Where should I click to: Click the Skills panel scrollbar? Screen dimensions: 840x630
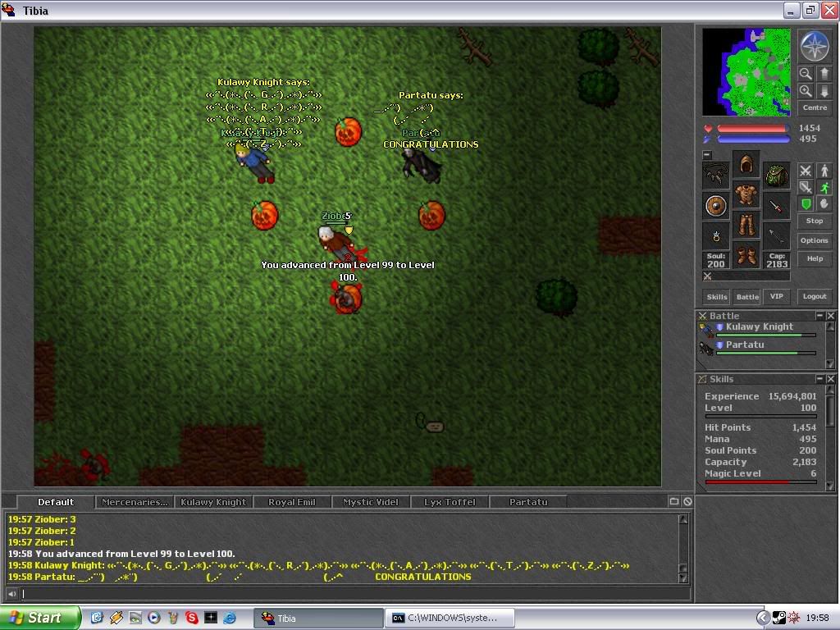830,438
